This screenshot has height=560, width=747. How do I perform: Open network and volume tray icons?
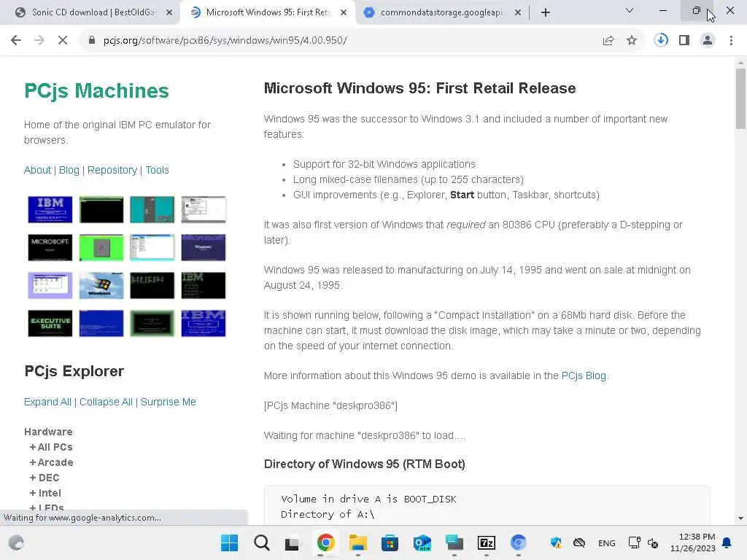click(x=643, y=542)
